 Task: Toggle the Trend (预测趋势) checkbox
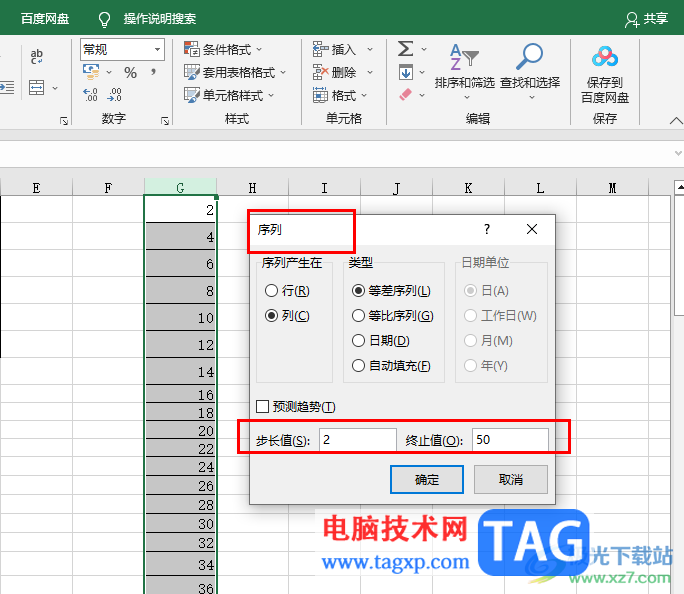[263, 406]
